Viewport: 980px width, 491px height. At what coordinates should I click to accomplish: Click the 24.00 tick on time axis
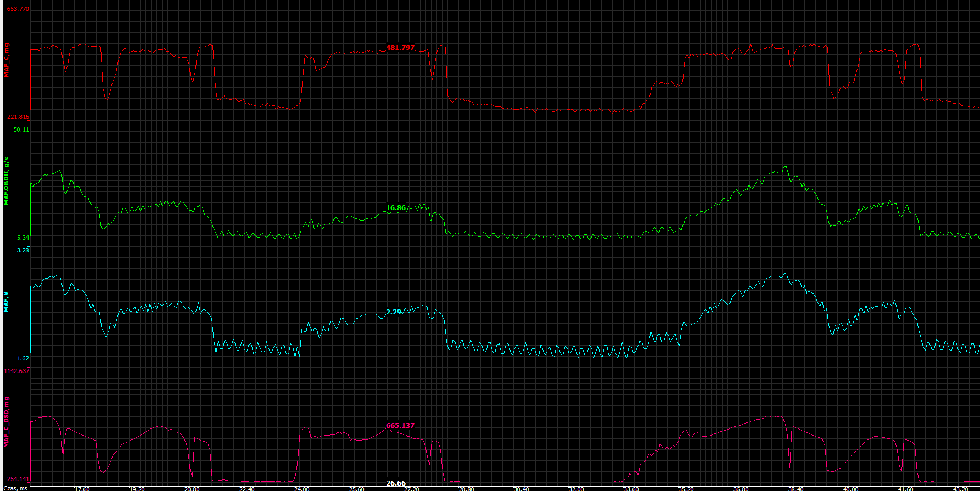301,488
